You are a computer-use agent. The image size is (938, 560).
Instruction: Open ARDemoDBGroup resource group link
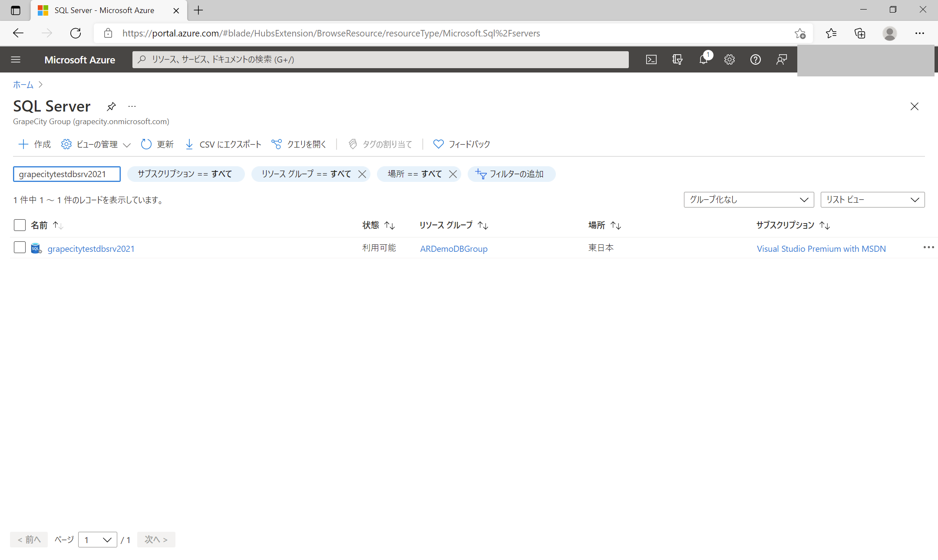[454, 249]
